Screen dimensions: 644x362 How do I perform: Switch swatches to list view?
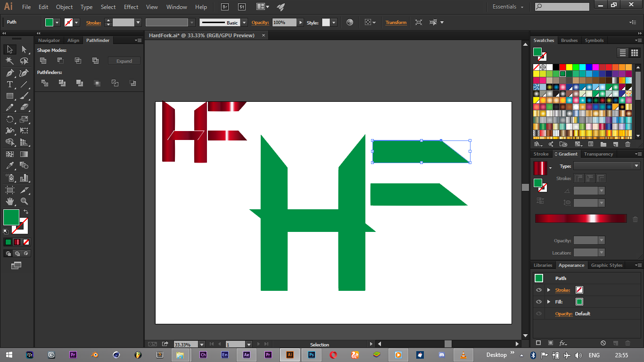623,53
